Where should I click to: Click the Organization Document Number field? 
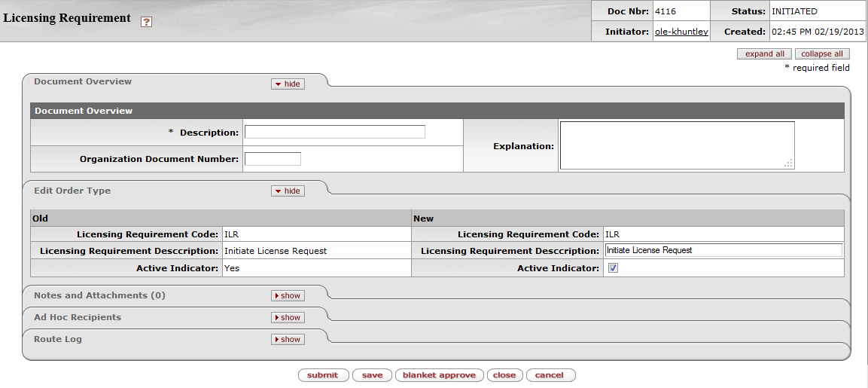(273, 159)
